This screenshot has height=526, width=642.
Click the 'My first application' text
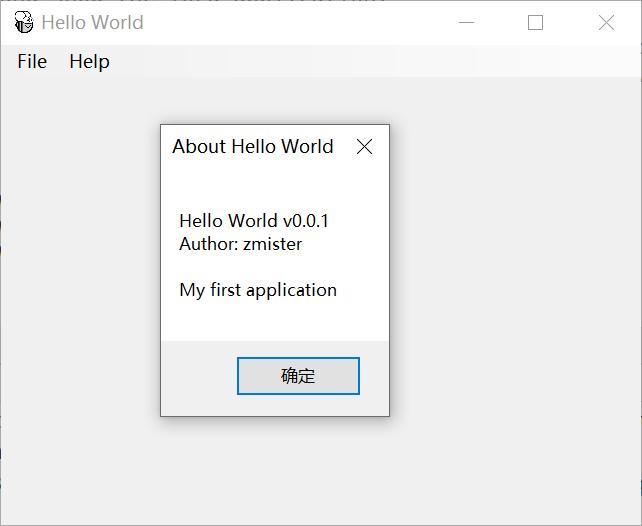(x=258, y=290)
